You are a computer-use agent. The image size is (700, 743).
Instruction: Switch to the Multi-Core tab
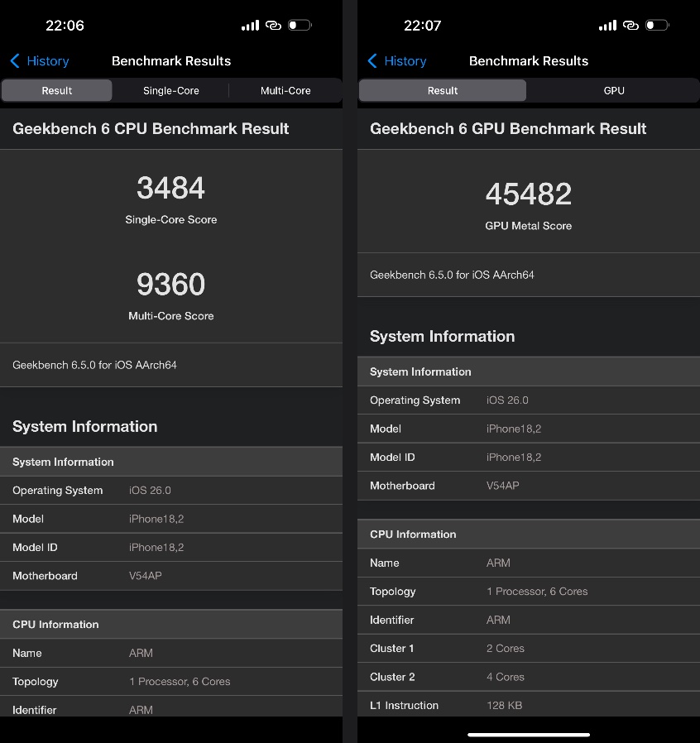285,91
